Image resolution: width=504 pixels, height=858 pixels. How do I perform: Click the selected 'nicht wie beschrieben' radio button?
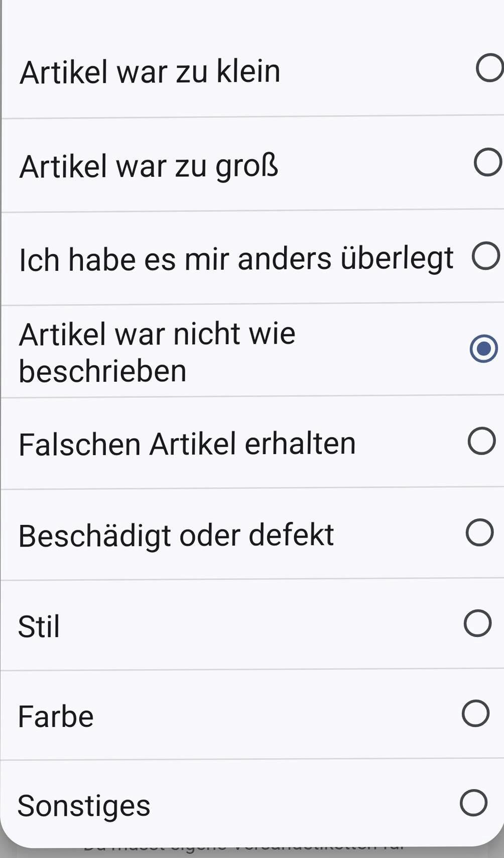(x=483, y=349)
